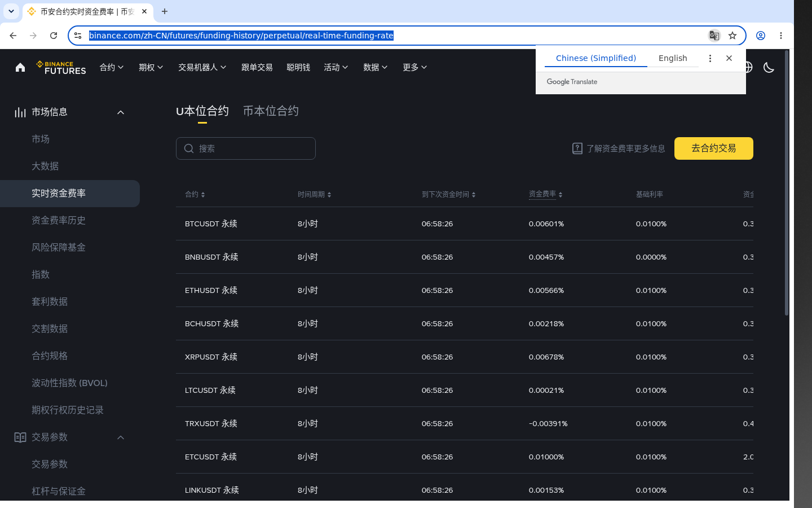Select 实时资金费率 sidebar item
Screen dimensions: 812x508
[x=70, y=194]
